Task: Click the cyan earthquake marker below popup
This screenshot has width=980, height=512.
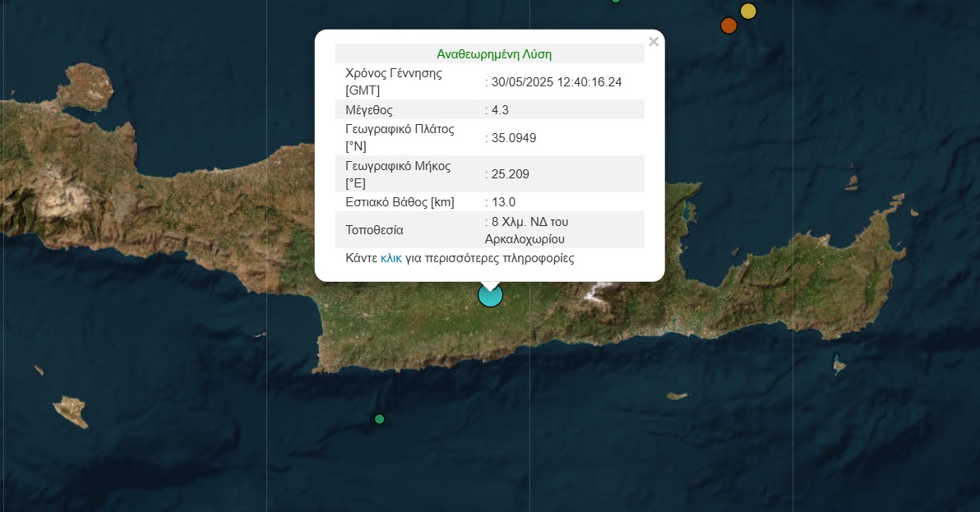Action: pyautogui.click(x=490, y=295)
